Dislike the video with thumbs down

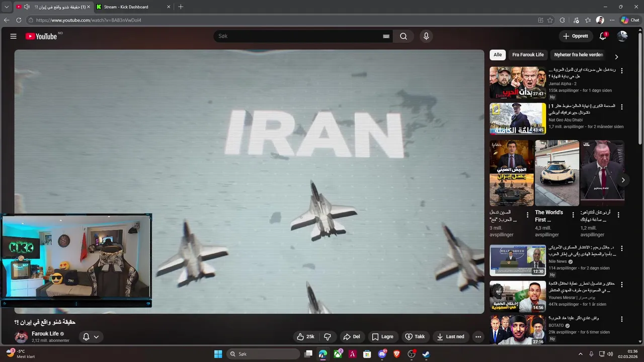tap(328, 337)
